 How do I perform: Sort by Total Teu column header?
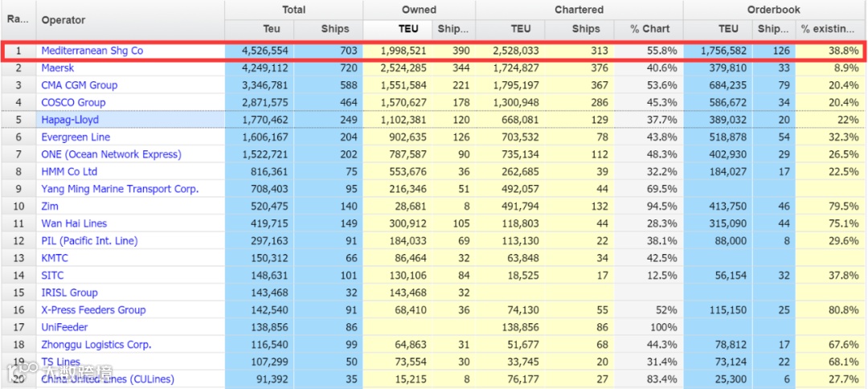tap(259, 29)
